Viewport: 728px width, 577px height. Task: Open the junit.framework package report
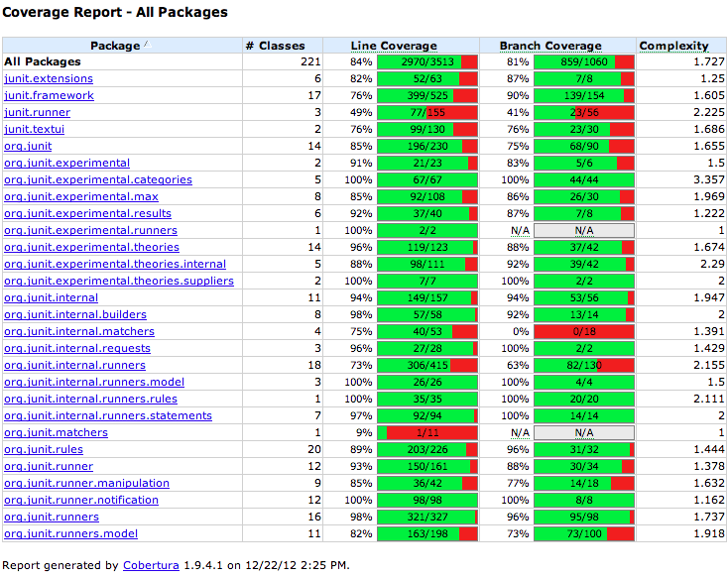pyautogui.click(x=50, y=95)
